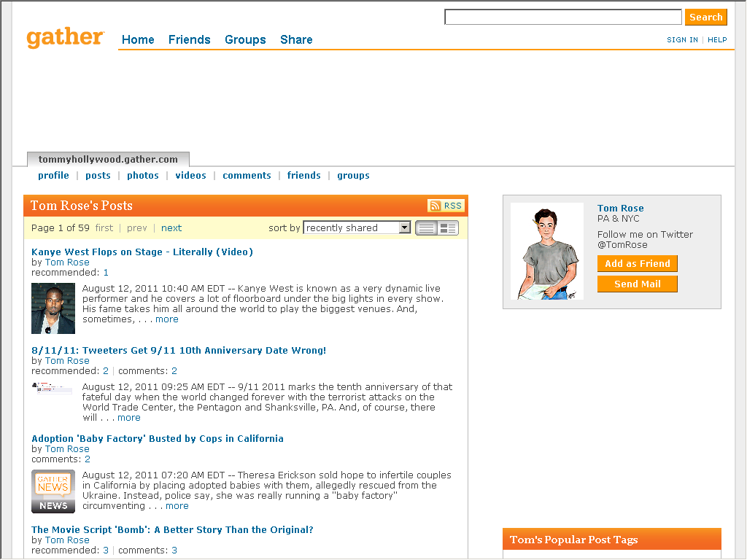Click Kanye West post thumbnail
747x560 pixels.
(53, 308)
